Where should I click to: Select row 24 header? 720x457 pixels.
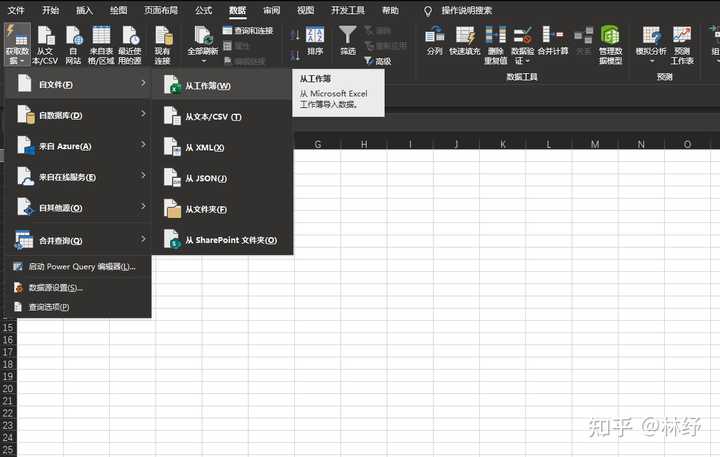click(x=8, y=437)
